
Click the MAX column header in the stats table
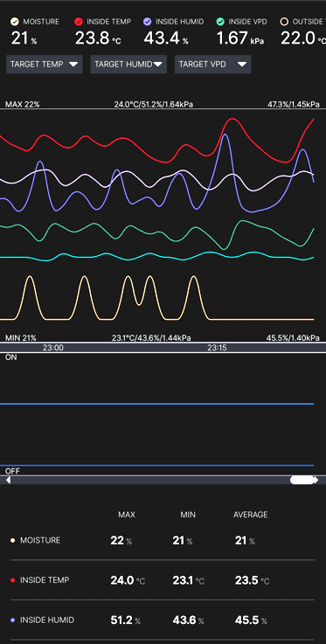pos(127,515)
